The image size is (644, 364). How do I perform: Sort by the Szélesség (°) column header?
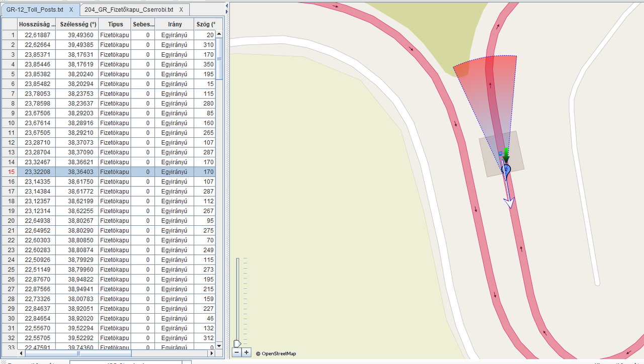76,24
